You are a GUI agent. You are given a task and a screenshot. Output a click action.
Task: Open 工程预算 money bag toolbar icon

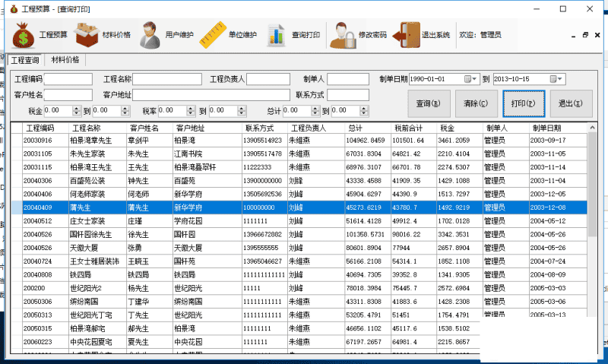click(24, 35)
